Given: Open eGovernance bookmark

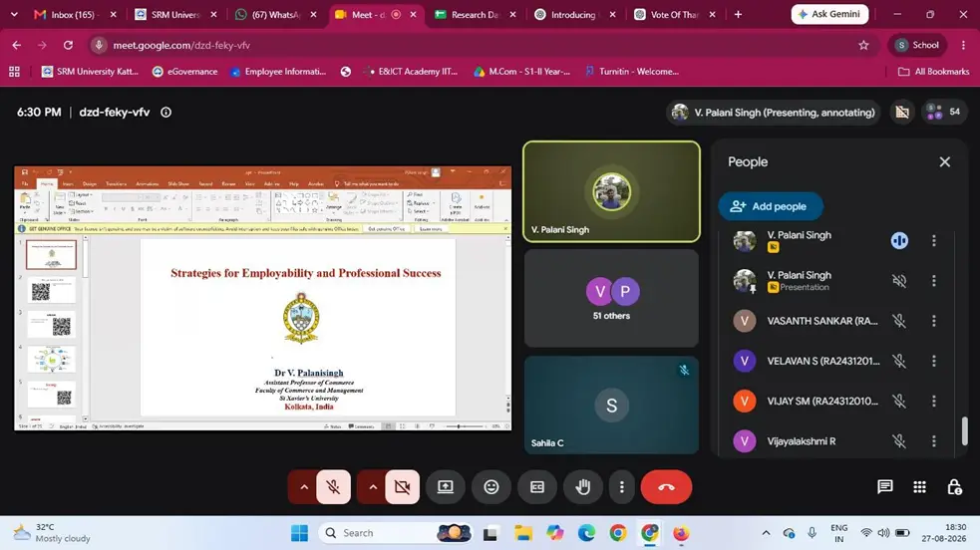Looking at the screenshot, I should pos(185,72).
